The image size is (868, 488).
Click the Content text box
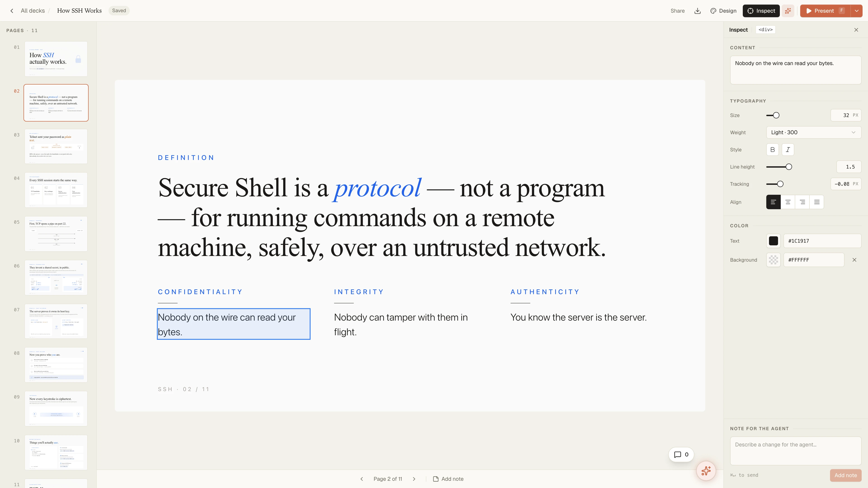point(795,70)
